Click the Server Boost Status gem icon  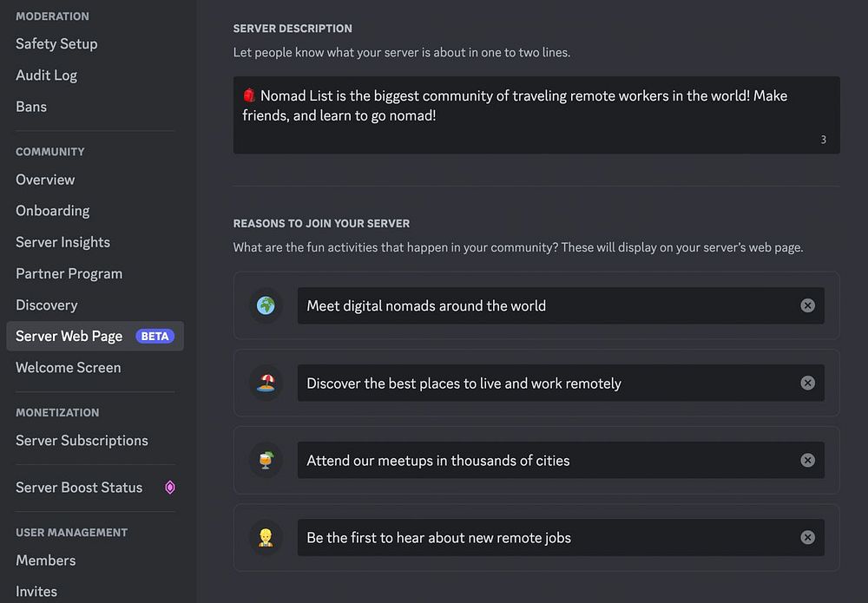point(170,488)
